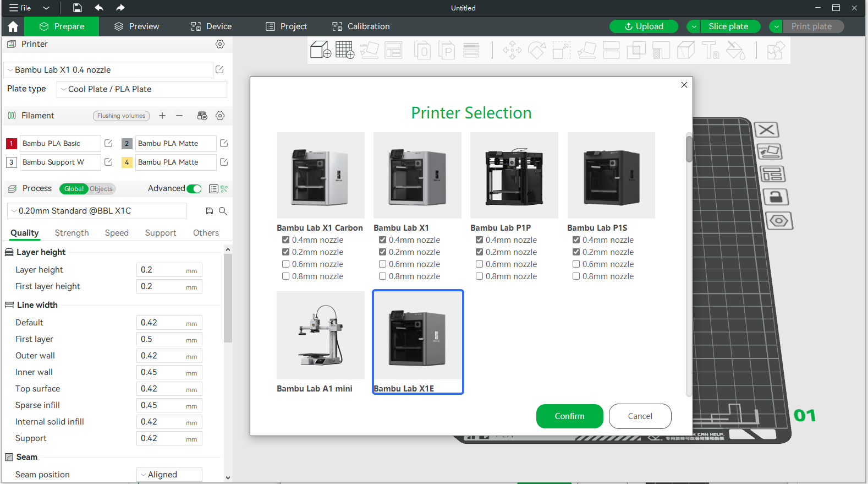Image resolution: width=868 pixels, height=484 pixels.
Task: Switch to the Preview tab
Action: pyautogui.click(x=137, y=26)
